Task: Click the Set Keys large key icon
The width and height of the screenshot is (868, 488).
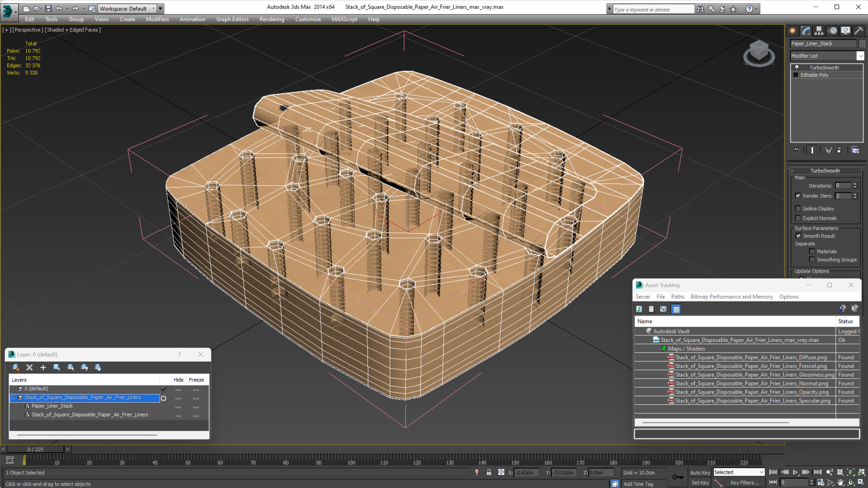Action: coord(678,477)
